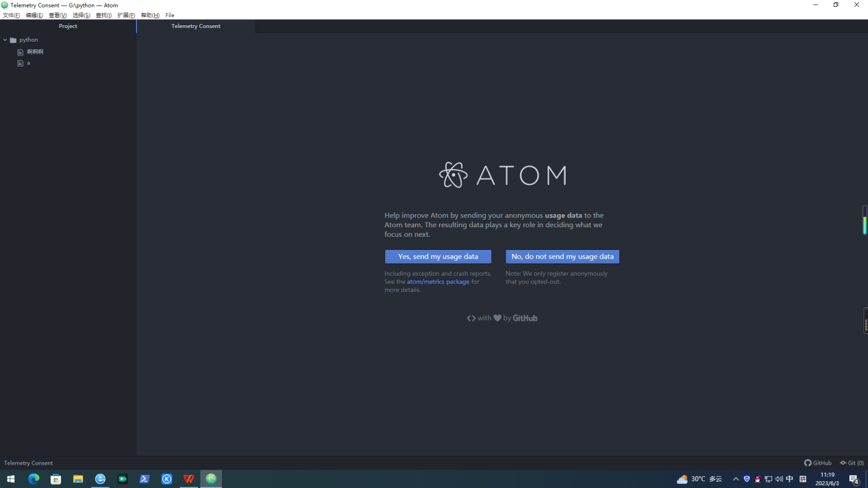Screen dimensions: 868x488
Task: Open the GitHub link below the logo
Action: pyautogui.click(x=525, y=318)
